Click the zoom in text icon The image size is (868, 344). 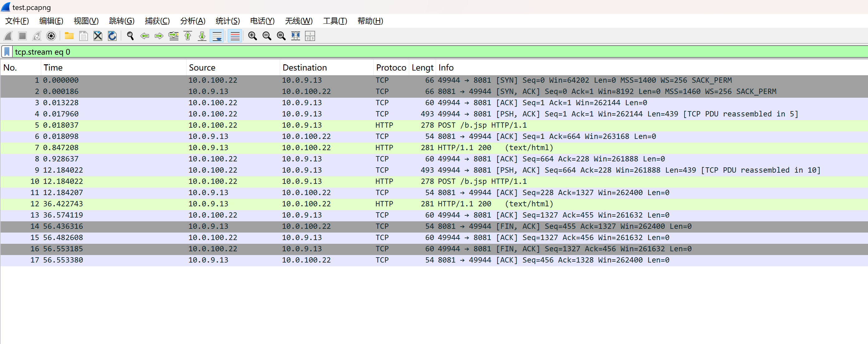252,36
